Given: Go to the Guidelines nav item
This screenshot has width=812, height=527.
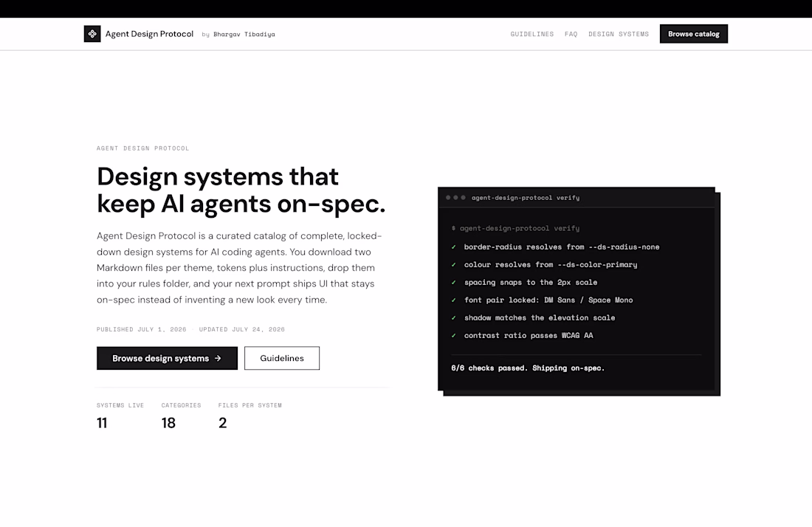Looking at the screenshot, I should pyautogui.click(x=531, y=34).
